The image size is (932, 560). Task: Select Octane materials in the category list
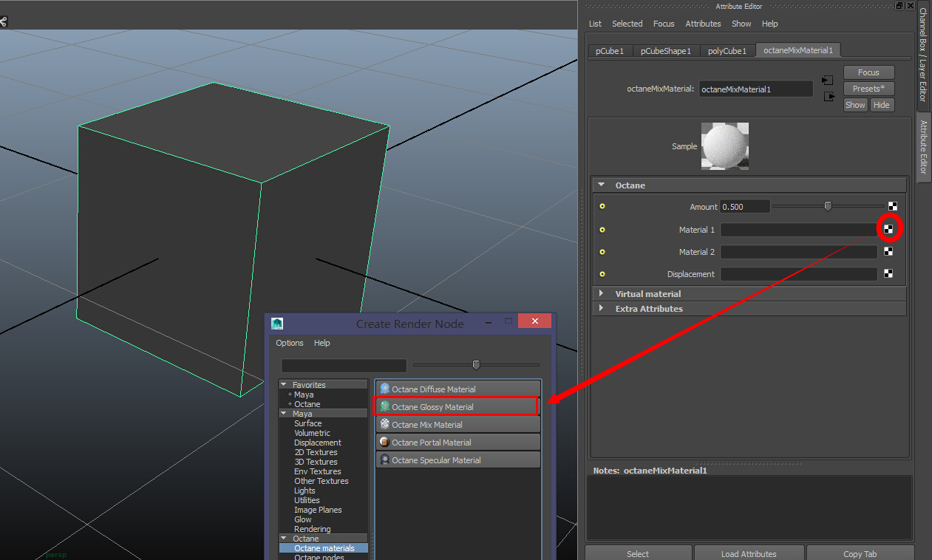[323, 548]
